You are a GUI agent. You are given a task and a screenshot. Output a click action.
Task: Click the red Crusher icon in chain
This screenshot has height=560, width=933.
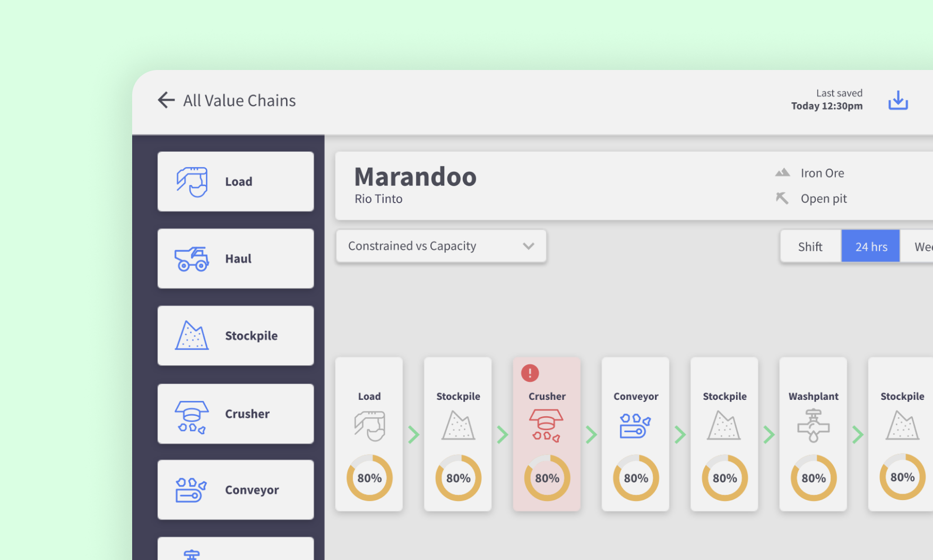(x=547, y=425)
